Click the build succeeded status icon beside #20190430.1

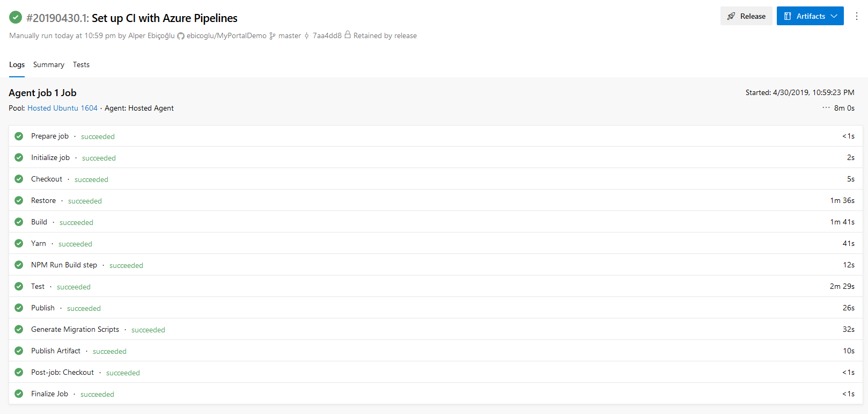[16, 18]
